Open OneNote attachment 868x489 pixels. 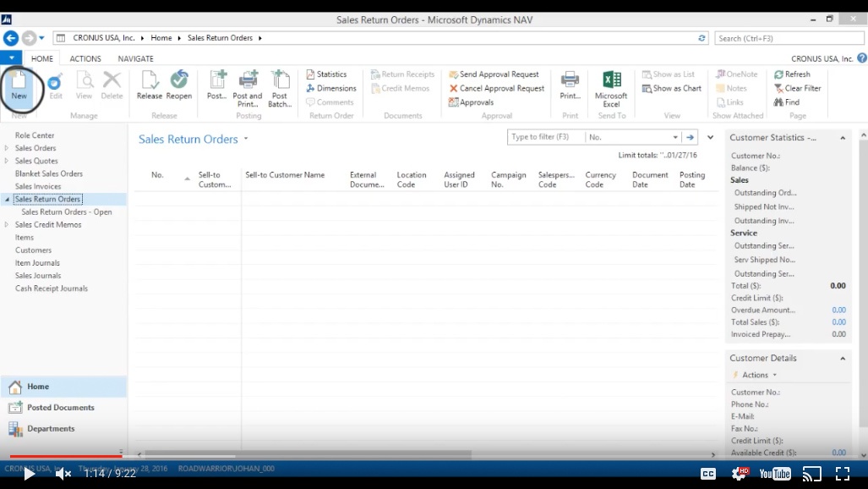point(736,74)
